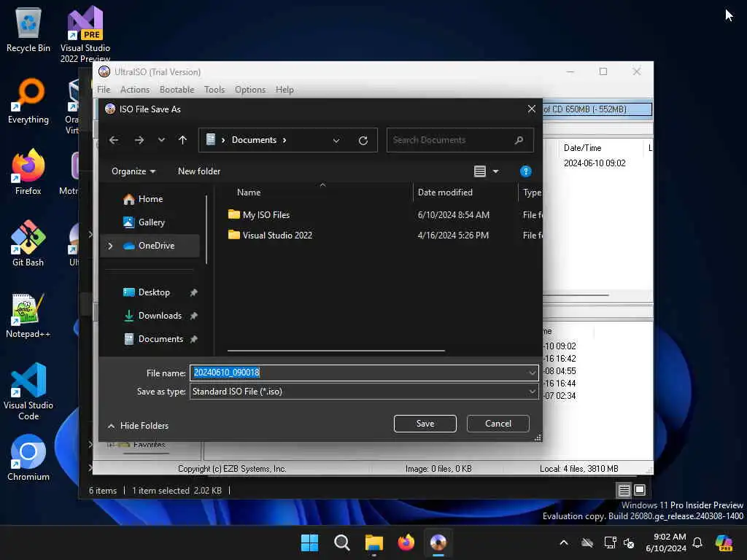
Task: Open UltraISO Options menu
Action: click(x=250, y=90)
